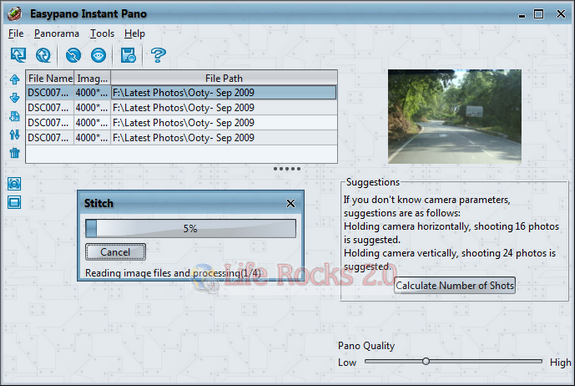The width and height of the screenshot is (575, 386).
Task: Open the Panorama menu
Action: [56, 34]
